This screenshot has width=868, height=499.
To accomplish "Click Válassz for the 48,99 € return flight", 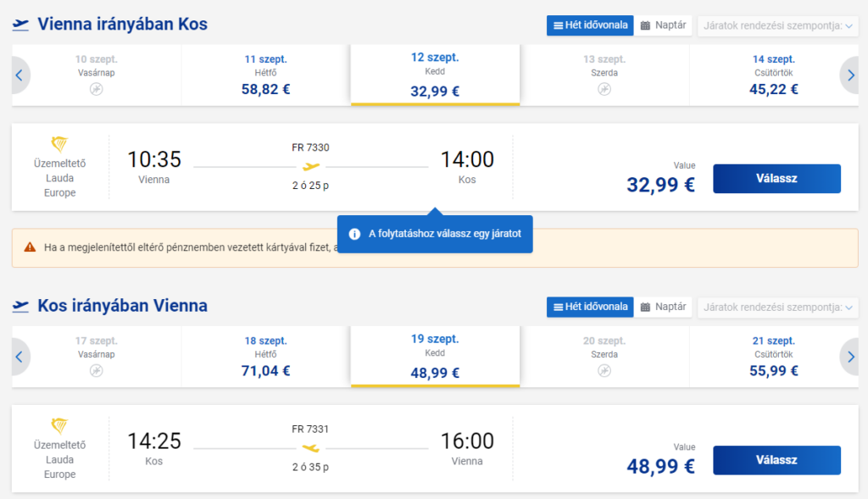I will tap(776, 460).
